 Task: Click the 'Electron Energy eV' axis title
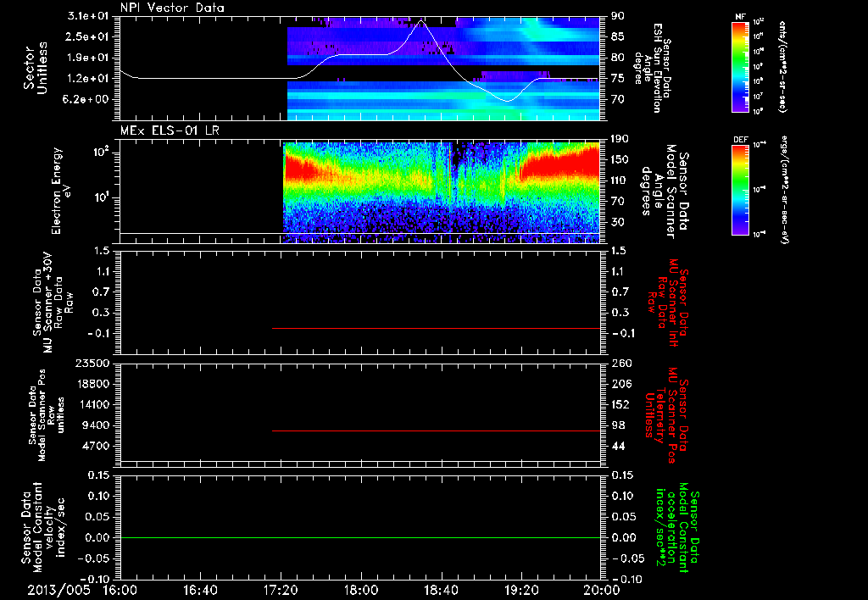61,191
